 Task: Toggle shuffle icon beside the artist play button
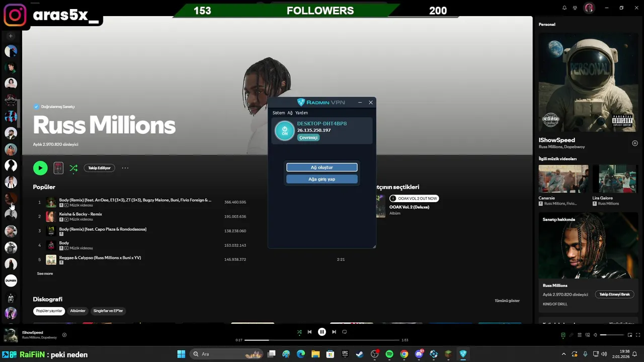(73, 168)
